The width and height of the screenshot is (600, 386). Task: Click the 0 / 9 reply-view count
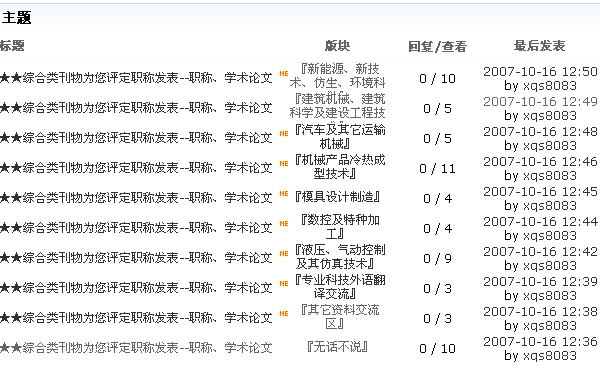(x=437, y=259)
